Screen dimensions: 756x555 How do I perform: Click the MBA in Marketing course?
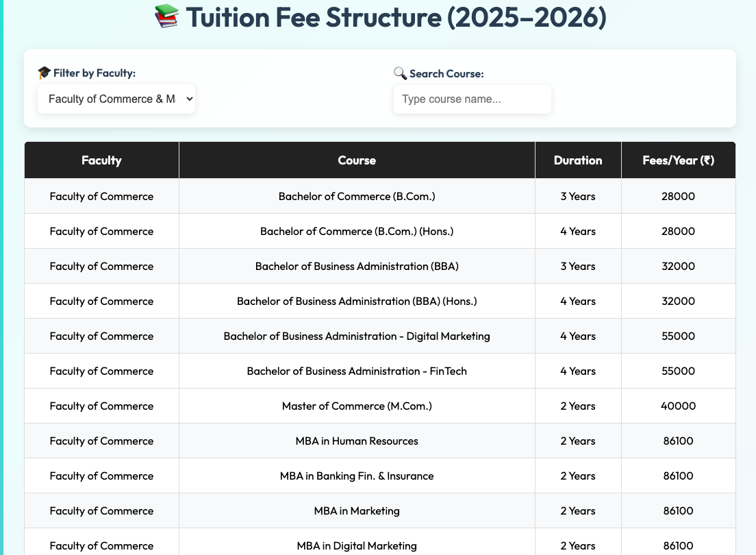point(357,511)
